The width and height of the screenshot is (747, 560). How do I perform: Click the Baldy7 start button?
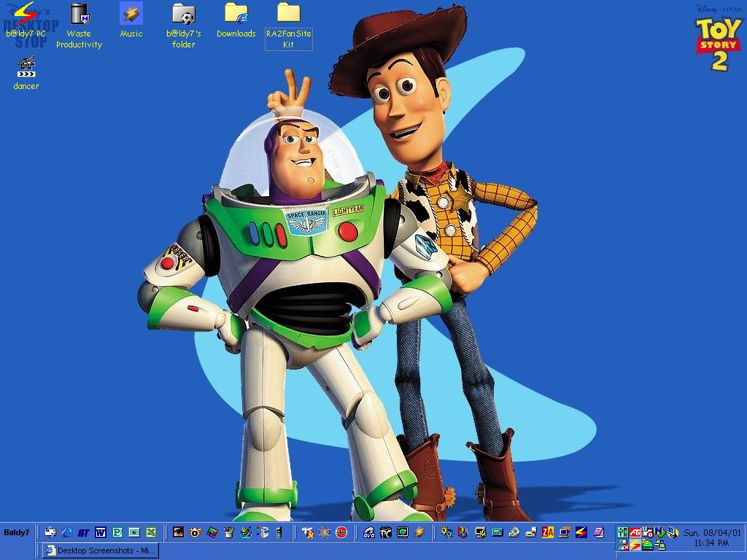(16, 532)
